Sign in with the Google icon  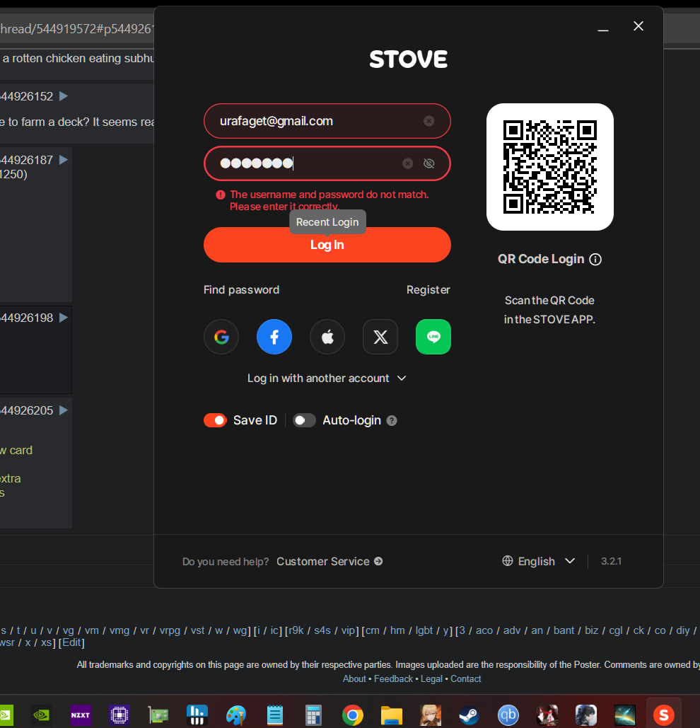pyautogui.click(x=221, y=337)
